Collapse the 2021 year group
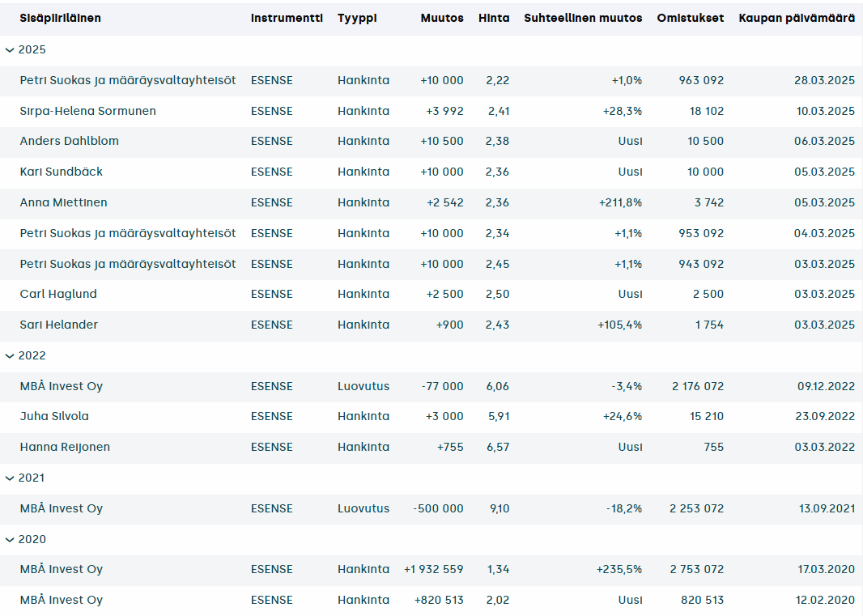863x616 pixels. pos(10,478)
